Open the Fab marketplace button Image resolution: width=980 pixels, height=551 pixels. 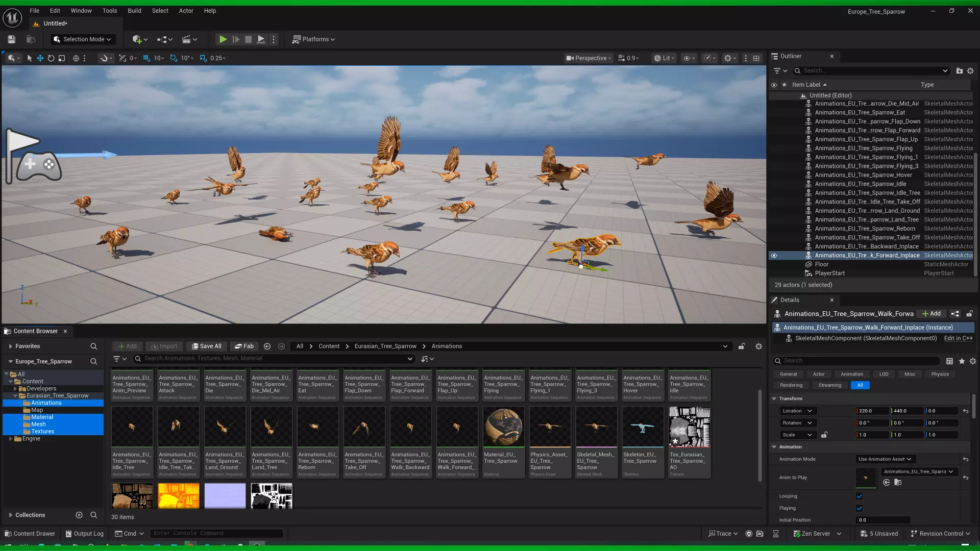click(x=244, y=346)
